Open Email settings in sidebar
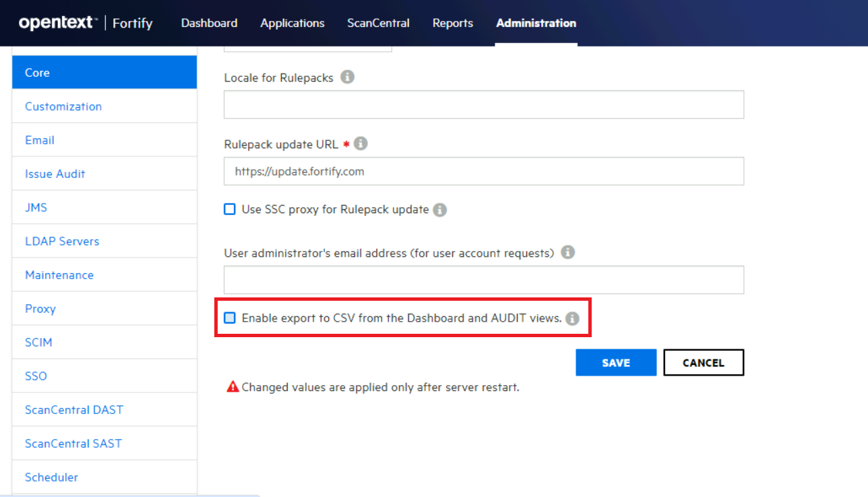868x497 pixels. click(104, 140)
